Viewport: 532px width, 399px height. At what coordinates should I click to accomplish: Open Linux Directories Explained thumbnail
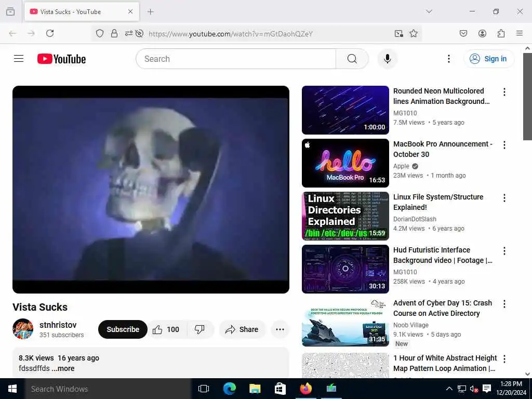pos(345,216)
